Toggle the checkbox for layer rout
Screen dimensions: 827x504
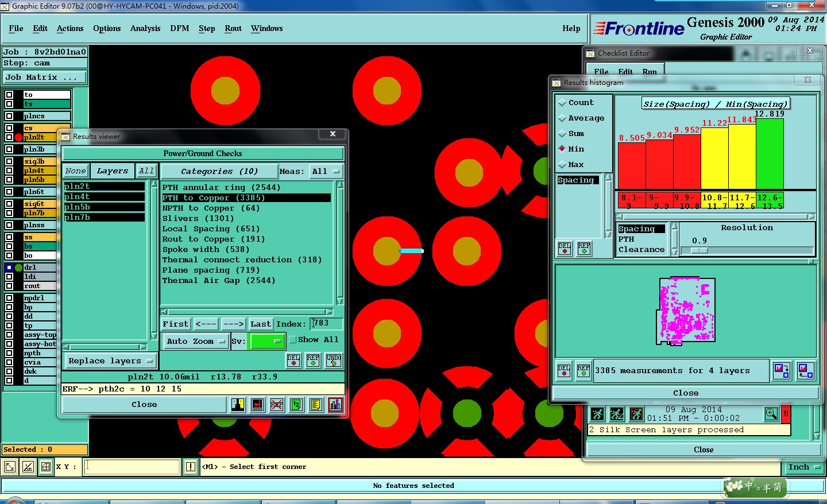coord(9,286)
